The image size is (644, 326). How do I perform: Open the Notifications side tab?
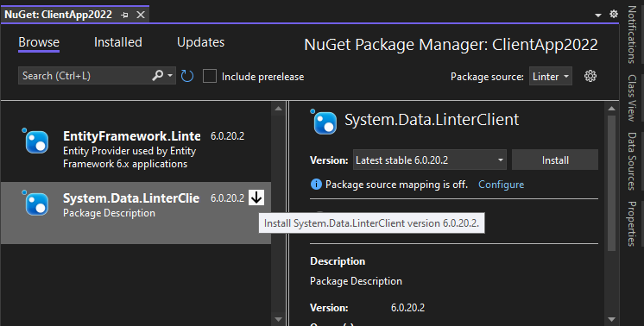[632, 34]
